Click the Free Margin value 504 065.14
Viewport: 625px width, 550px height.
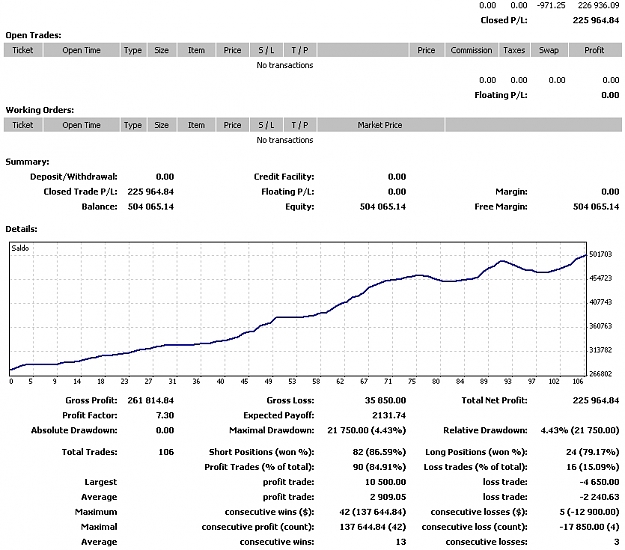(596, 207)
